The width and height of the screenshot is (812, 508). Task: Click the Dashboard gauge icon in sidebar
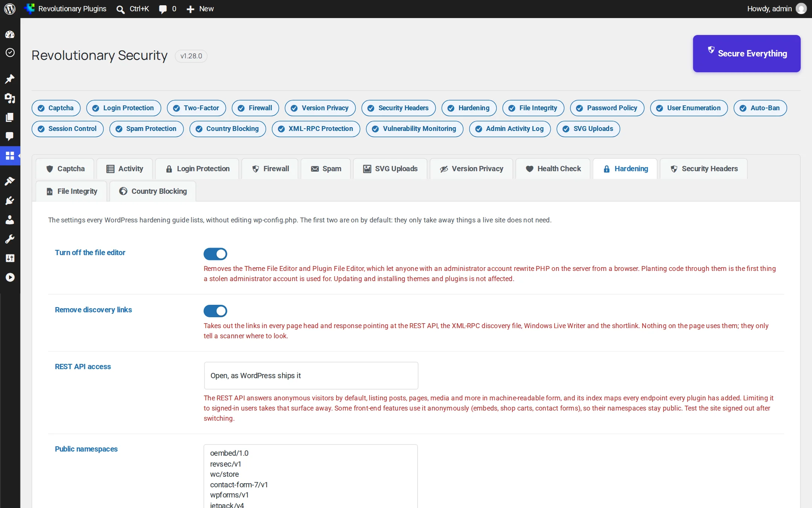click(10, 35)
